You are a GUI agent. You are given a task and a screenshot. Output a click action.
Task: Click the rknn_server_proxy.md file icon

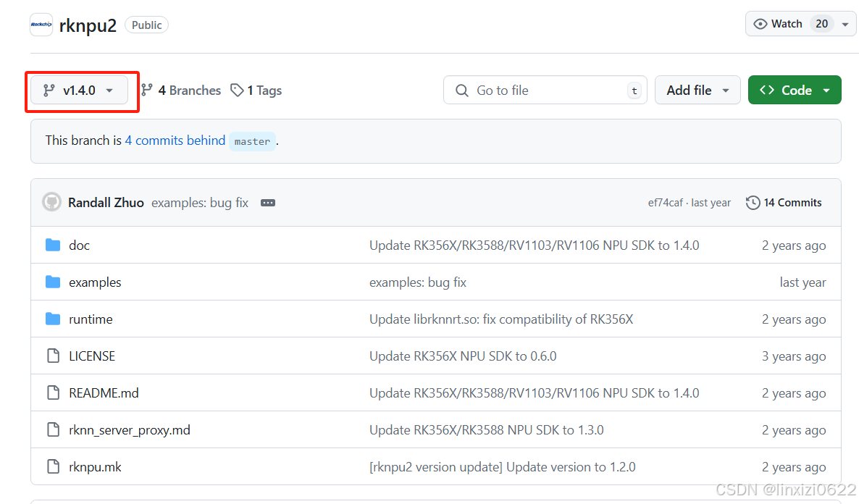click(x=53, y=429)
